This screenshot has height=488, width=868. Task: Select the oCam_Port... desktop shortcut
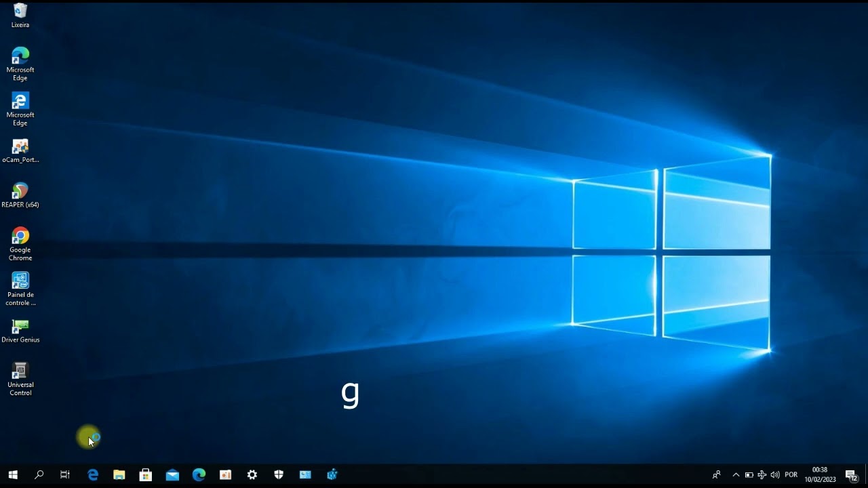20,150
